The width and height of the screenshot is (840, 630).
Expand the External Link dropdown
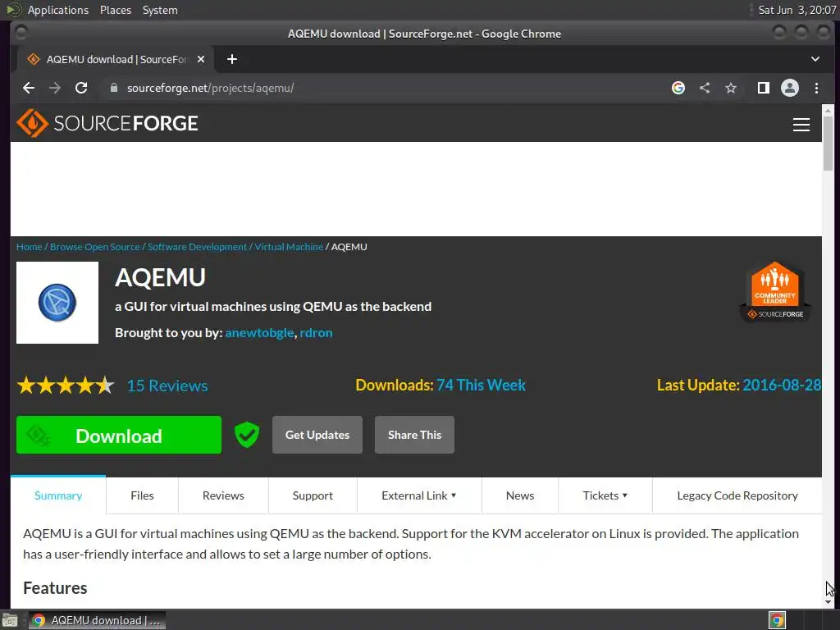point(419,495)
